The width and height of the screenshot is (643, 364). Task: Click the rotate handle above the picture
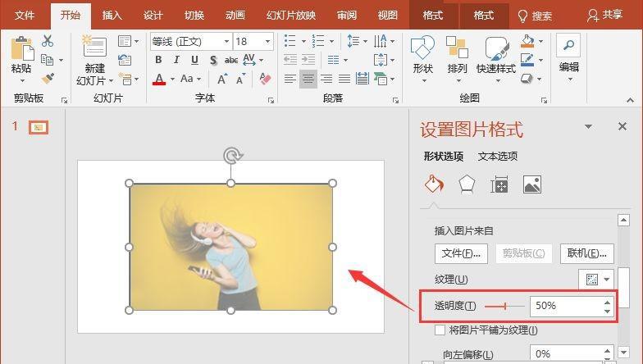point(232,156)
